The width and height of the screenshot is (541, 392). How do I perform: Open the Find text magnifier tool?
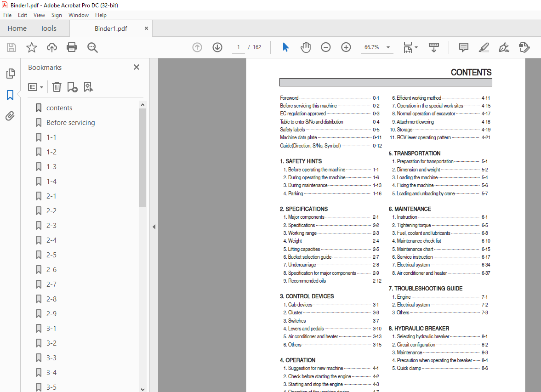[x=92, y=47]
